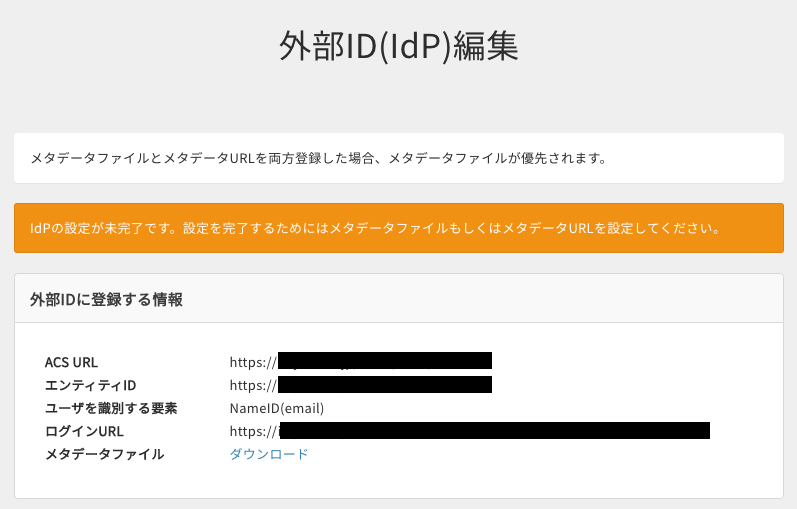This screenshot has width=797, height=509.
Task: Select the orange IdP設定が未完了 warning banner
Action: (x=398, y=228)
